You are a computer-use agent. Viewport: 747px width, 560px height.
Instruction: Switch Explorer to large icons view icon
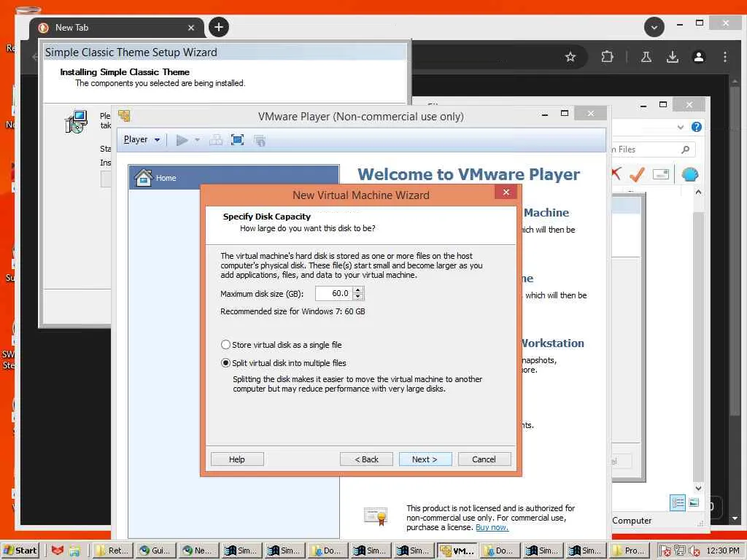coord(694,502)
